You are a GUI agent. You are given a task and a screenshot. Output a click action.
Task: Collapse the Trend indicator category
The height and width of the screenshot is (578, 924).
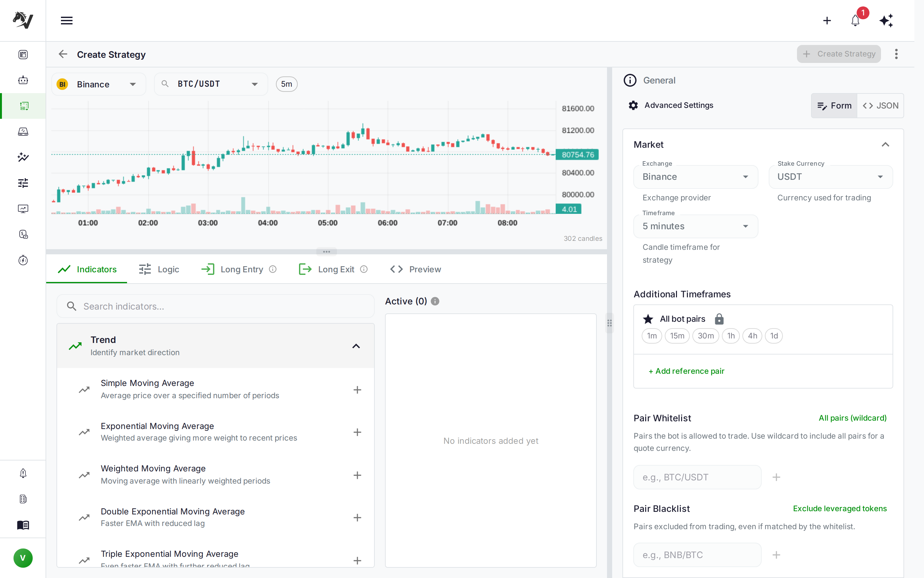(x=356, y=346)
